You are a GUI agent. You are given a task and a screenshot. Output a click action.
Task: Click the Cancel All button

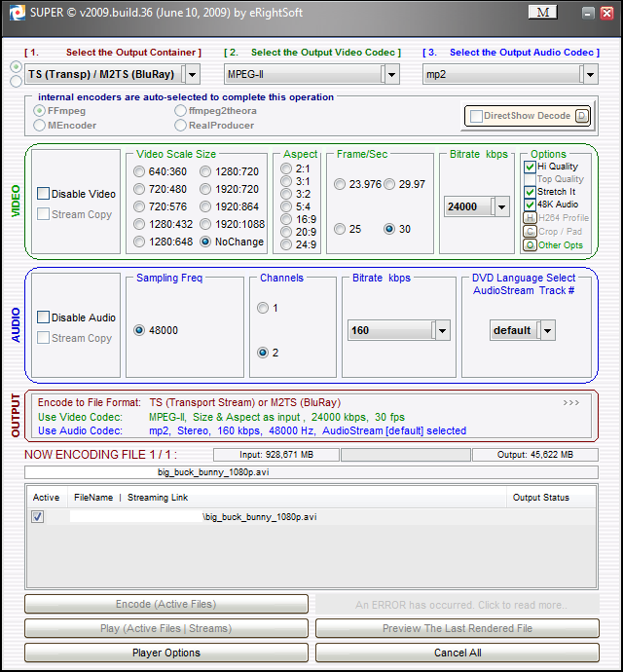point(458,653)
